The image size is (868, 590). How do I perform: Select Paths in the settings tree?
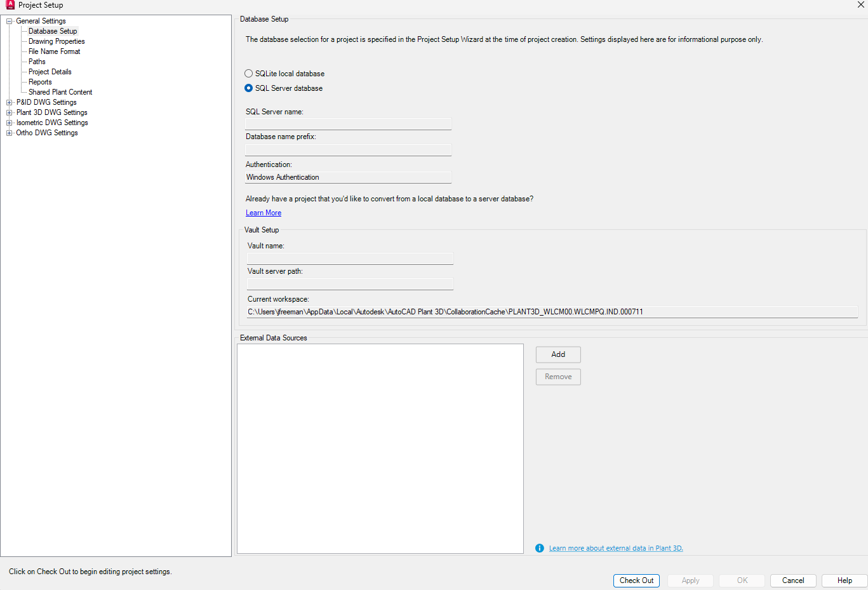[x=36, y=61]
